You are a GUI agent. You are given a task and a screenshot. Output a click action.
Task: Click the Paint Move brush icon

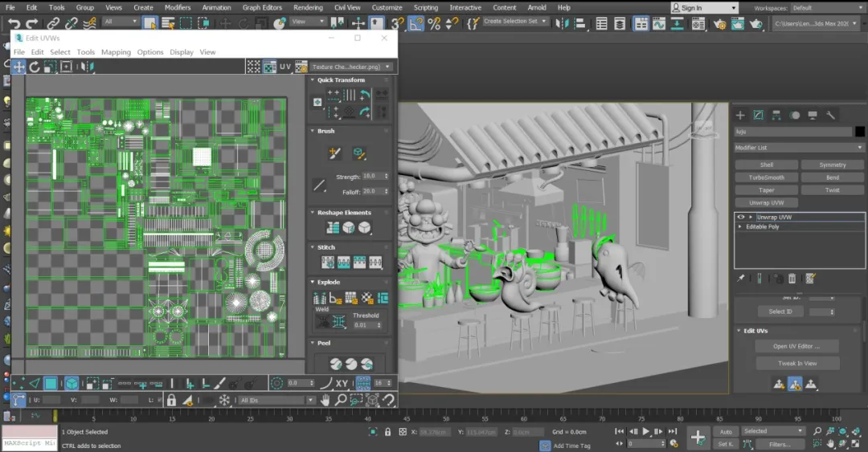click(x=335, y=153)
